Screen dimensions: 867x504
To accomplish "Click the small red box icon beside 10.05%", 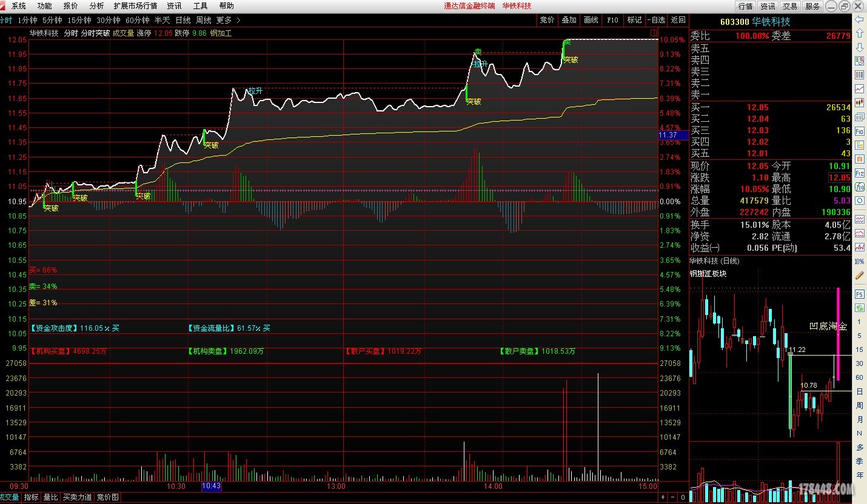I will [653, 33].
